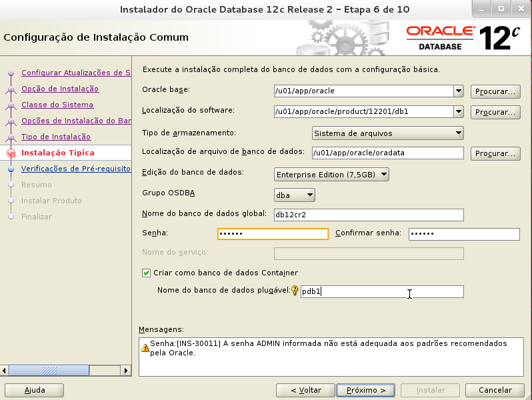Click the oradata file location field

pos(388,153)
